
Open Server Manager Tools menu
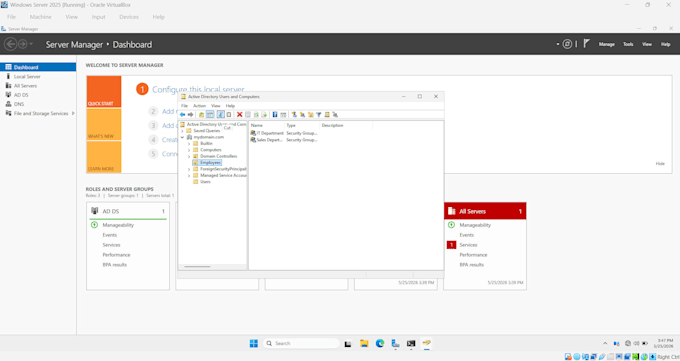pos(628,44)
